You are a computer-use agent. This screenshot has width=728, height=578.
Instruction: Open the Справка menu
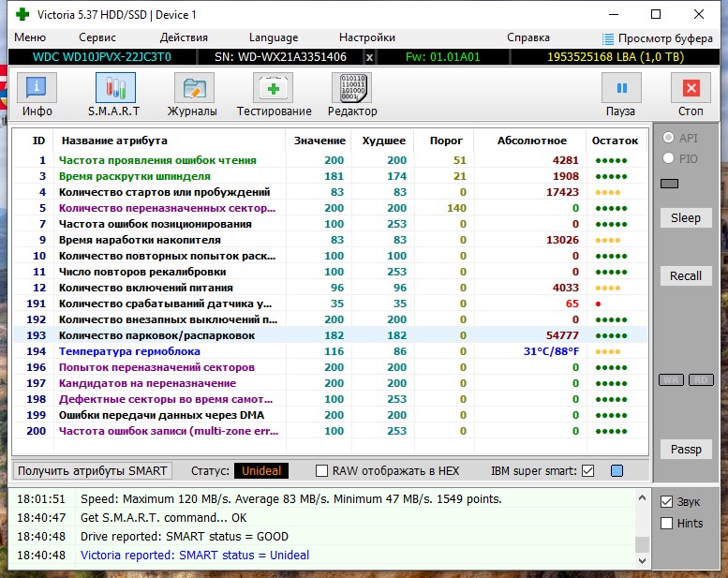(x=528, y=37)
